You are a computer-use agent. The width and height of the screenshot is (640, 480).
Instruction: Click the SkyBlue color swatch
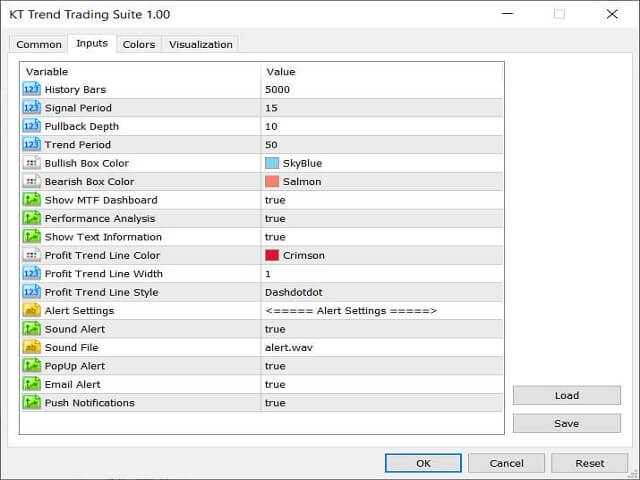pos(272,163)
